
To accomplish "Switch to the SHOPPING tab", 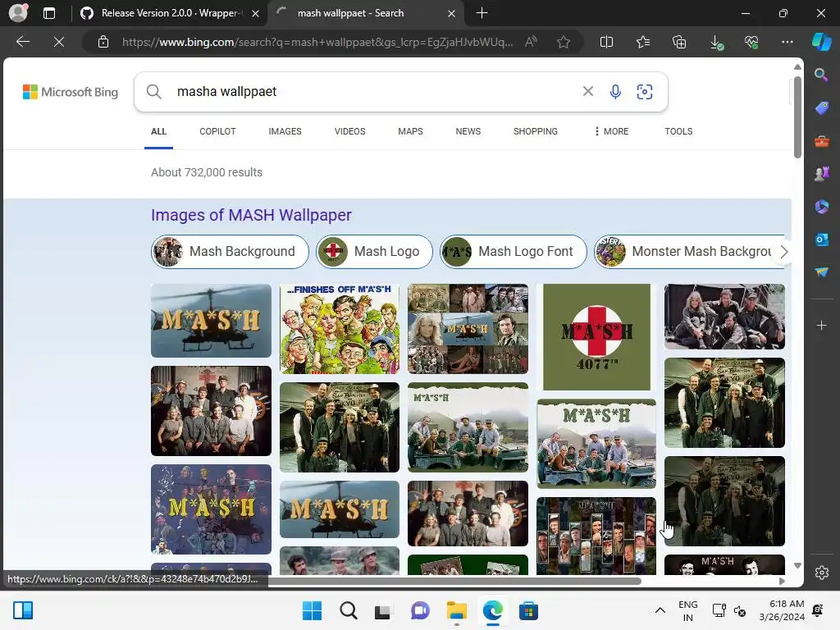I will coord(535,131).
